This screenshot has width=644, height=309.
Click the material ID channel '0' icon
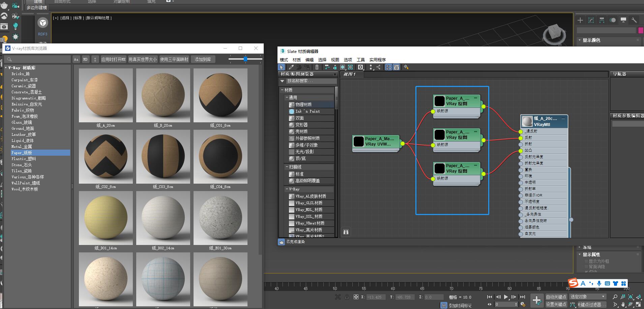[x=360, y=67]
